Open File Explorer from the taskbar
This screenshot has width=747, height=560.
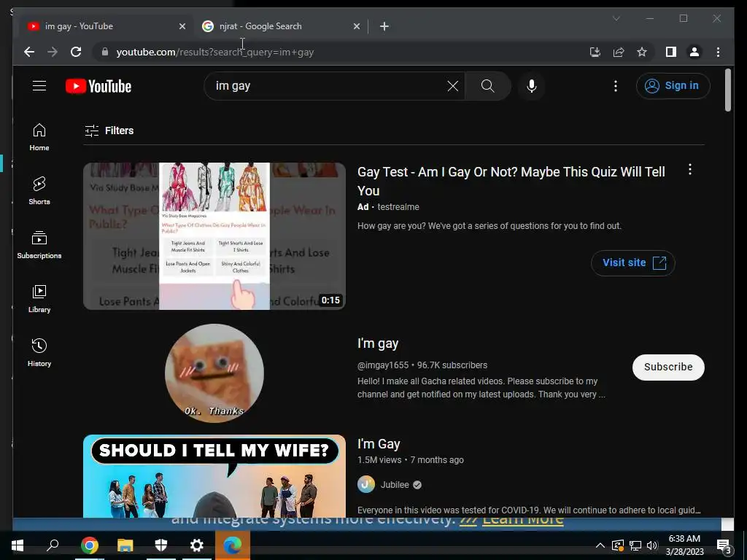125,545
